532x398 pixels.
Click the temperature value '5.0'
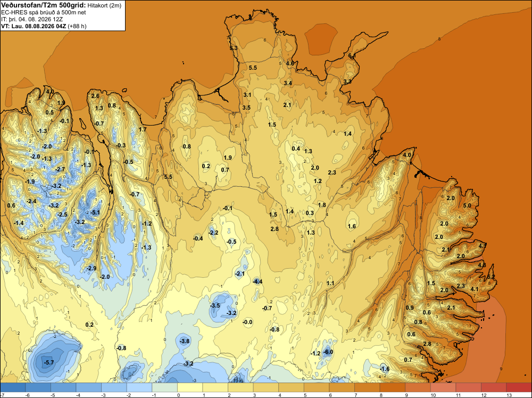click(467, 205)
